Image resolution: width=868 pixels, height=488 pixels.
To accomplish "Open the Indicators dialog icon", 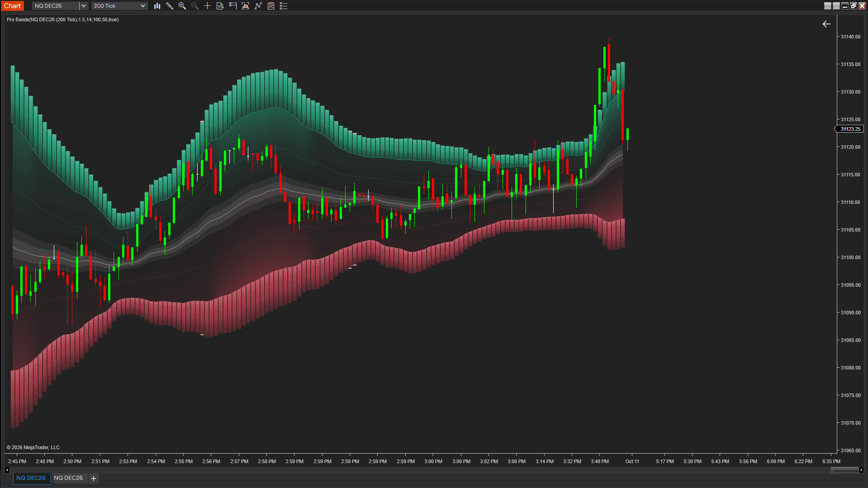I will point(258,6).
